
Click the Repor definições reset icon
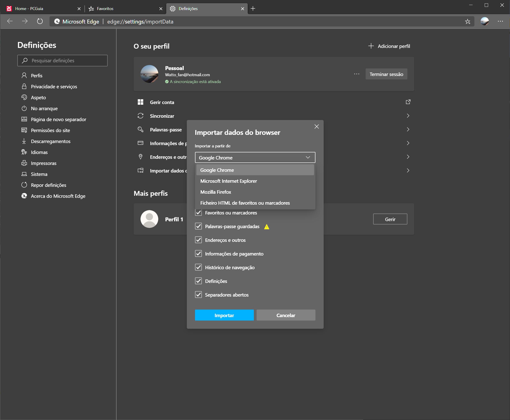(x=24, y=185)
